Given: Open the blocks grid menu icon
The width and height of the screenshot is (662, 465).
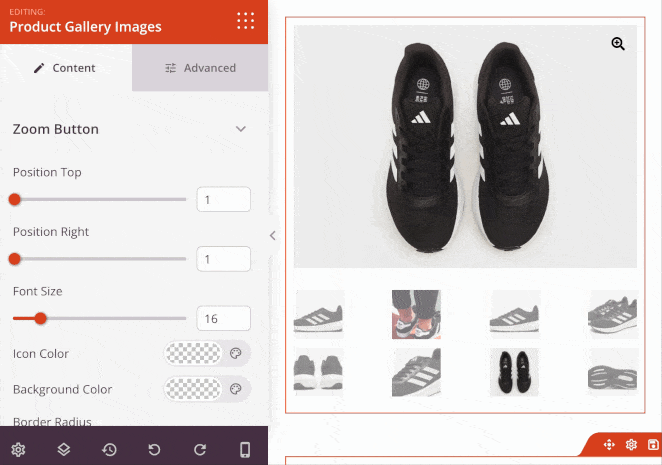Looking at the screenshot, I should coord(245,21).
